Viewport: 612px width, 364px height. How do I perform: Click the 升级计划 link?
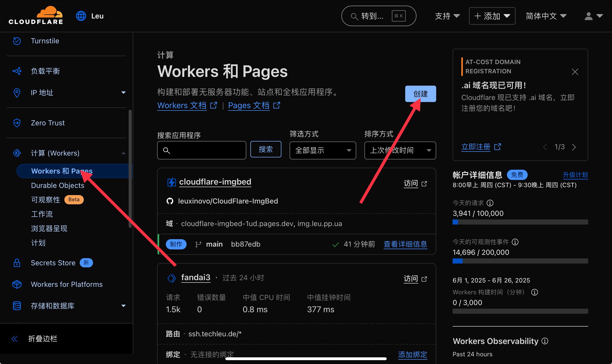point(575,175)
